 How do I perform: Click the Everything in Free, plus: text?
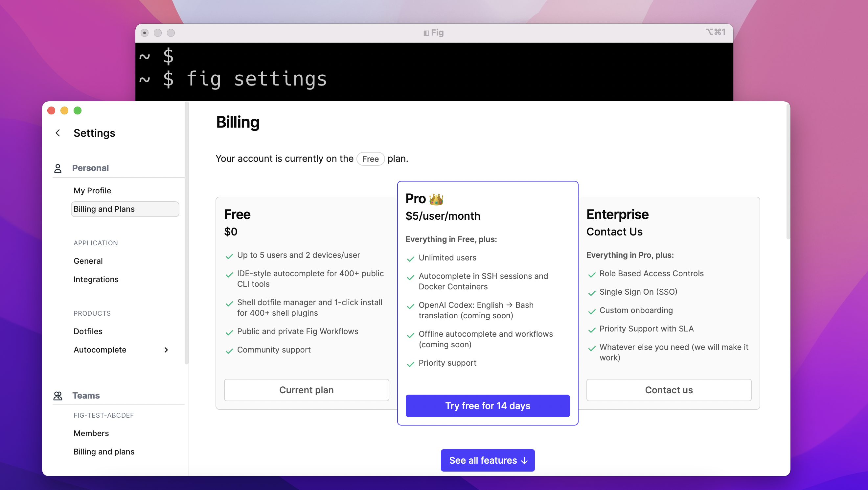(x=451, y=239)
